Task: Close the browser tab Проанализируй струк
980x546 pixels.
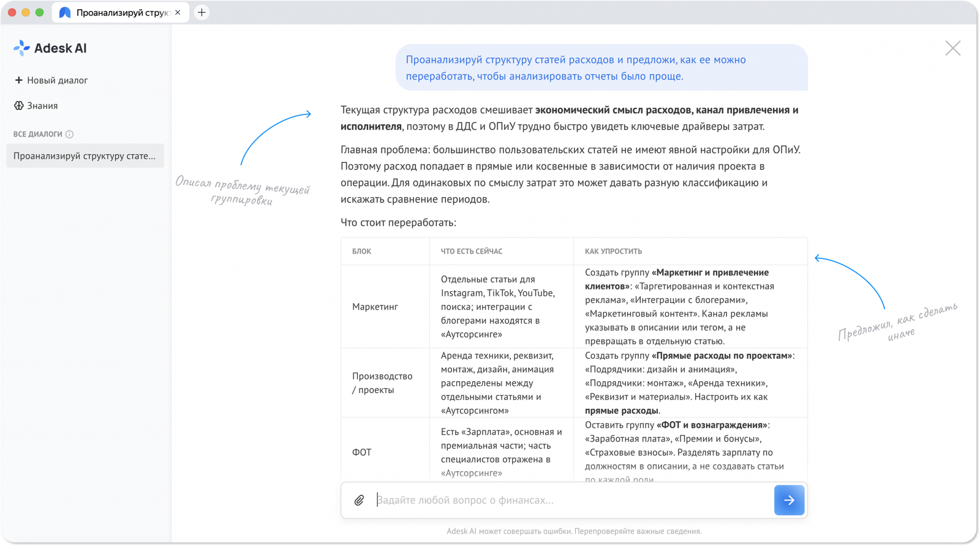Action: click(x=178, y=12)
